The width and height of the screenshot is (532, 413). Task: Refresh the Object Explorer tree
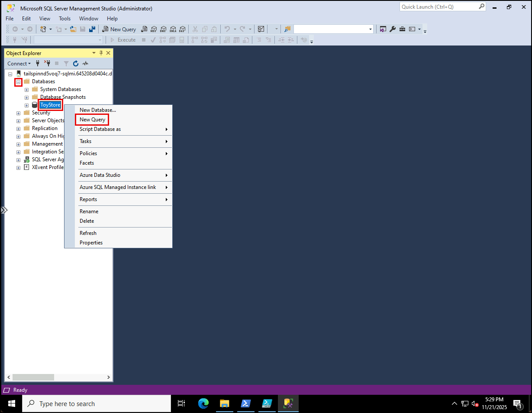[76, 64]
